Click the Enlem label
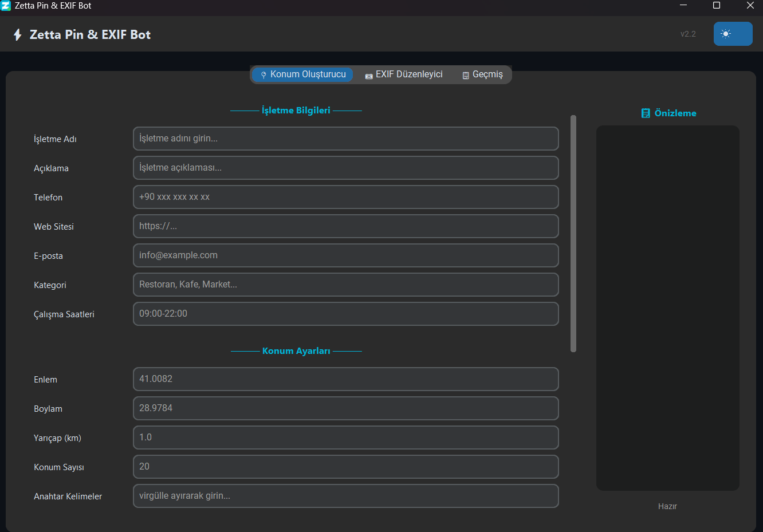The height and width of the screenshot is (532, 763). click(x=45, y=380)
